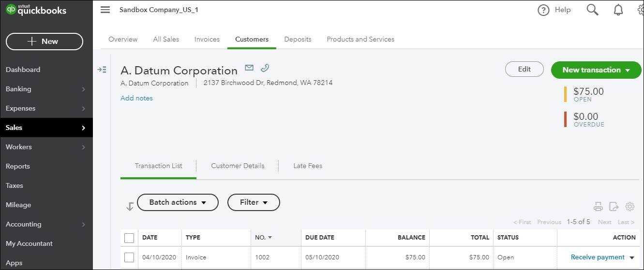Click the Add notes link

click(x=136, y=98)
